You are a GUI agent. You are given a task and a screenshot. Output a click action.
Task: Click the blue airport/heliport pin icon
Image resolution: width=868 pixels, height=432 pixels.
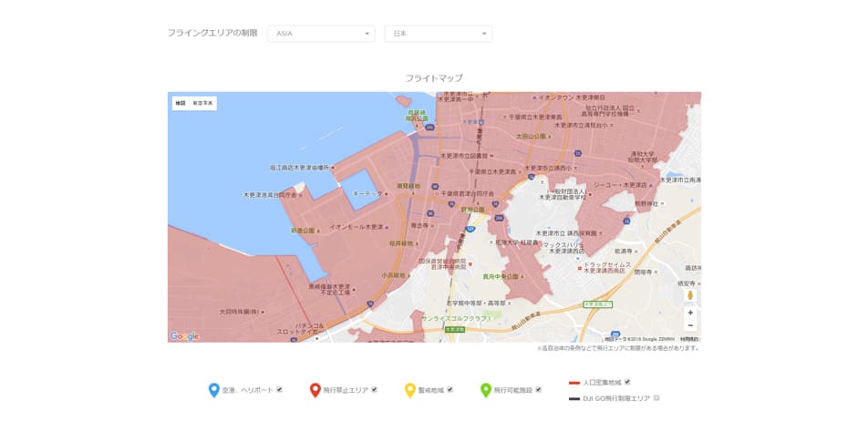point(214,390)
